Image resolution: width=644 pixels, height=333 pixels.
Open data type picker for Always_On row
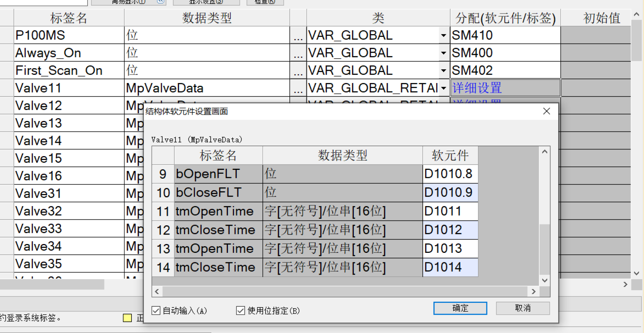point(298,53)
